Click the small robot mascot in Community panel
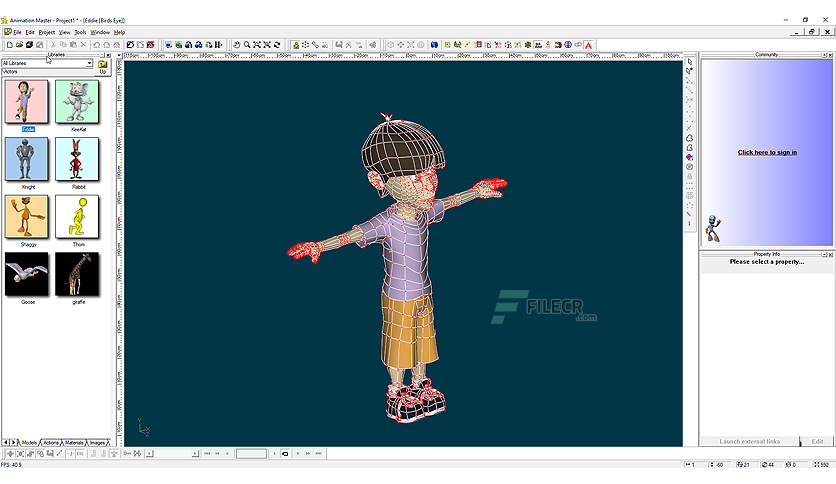Image resolution: width=836 pixels, height=484 pixels. pyautogui.click(x=713, y=228)
